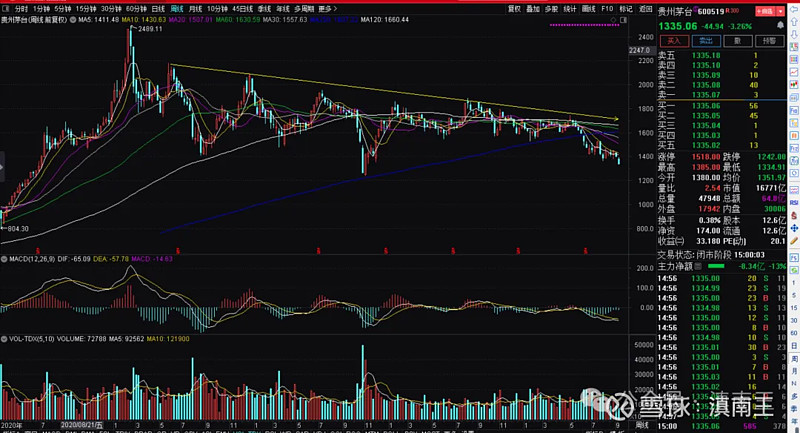800x433 pixels.
Task: Click the red 买入 buy button
Action: pos(674,41)
